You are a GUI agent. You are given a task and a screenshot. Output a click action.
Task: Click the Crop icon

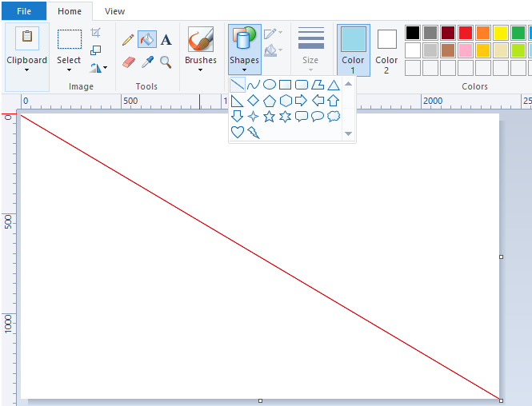96,33
